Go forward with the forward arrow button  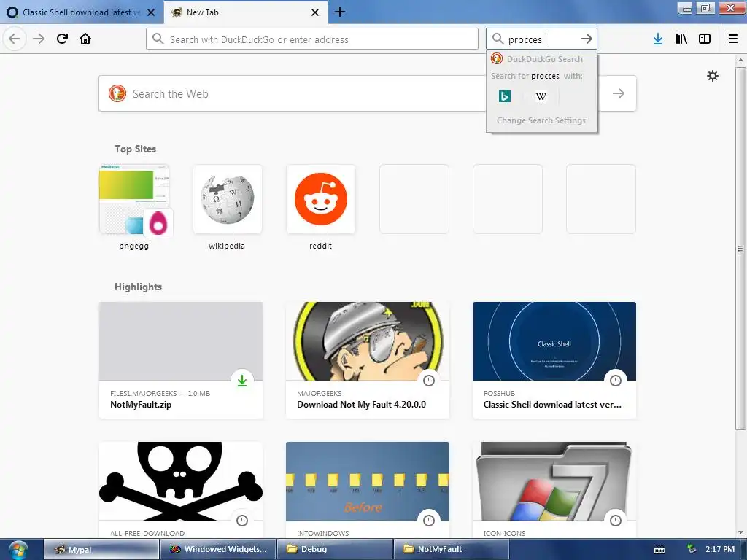(39, 39)
